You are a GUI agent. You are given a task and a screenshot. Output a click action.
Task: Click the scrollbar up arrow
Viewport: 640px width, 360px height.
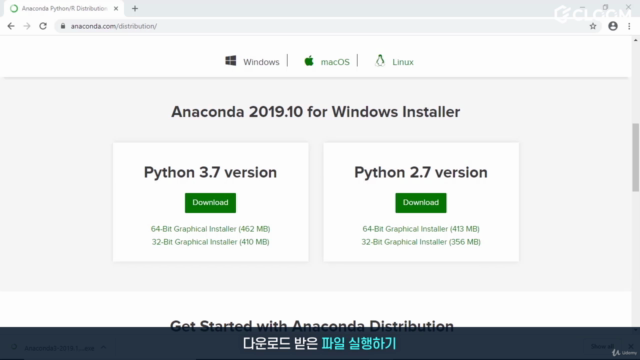[x=636, y=40]
